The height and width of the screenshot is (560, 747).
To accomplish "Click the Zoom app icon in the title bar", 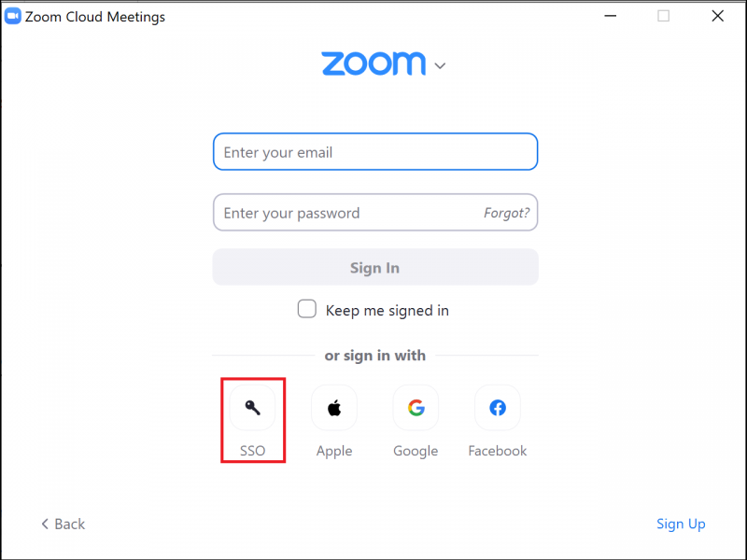I will [x=12, y=16].
